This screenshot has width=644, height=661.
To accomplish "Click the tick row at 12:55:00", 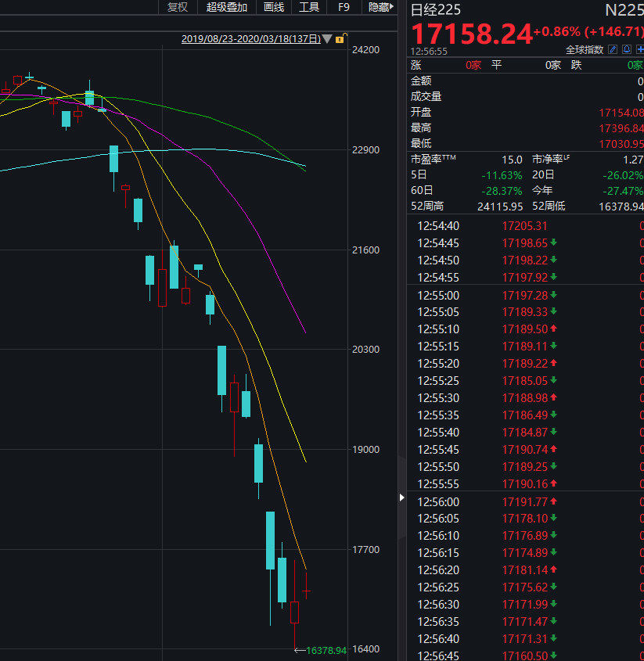I will (526, 296).
